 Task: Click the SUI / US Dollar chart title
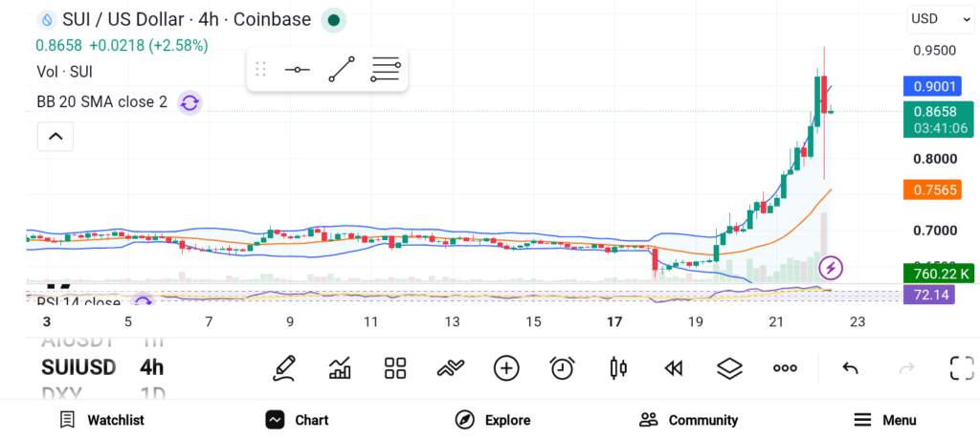tap(187, 20)
